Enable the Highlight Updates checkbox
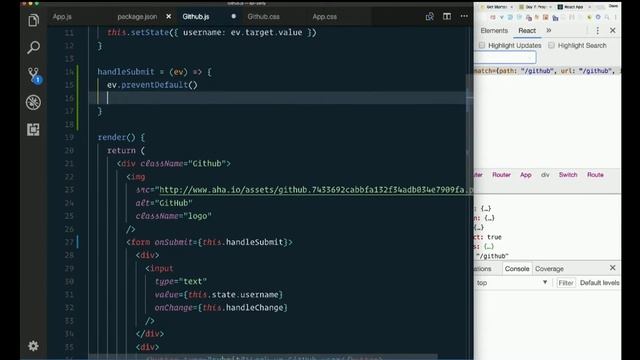Screen dimensions: 640x360 tap(482, 45)
